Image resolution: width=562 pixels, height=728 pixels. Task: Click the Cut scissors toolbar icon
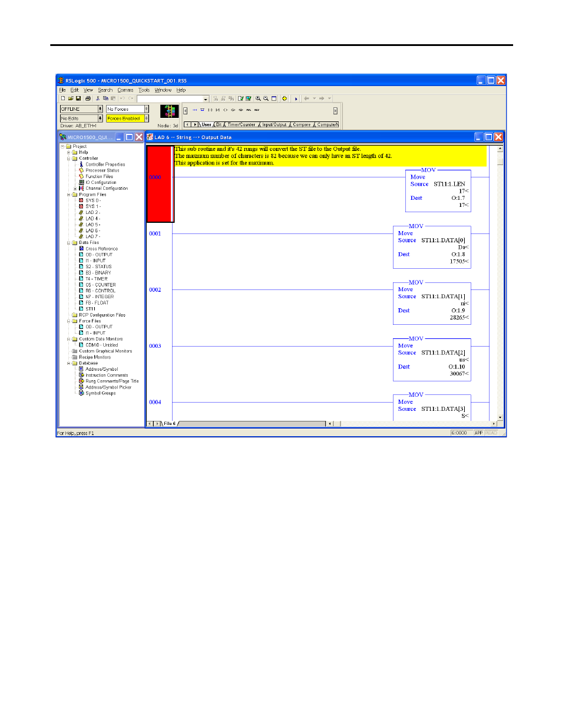tap(98, 98)
